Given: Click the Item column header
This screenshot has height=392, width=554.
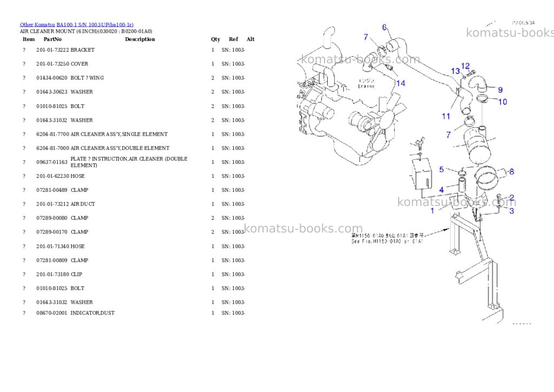Looking at the screenshot, I should (29, 39).
